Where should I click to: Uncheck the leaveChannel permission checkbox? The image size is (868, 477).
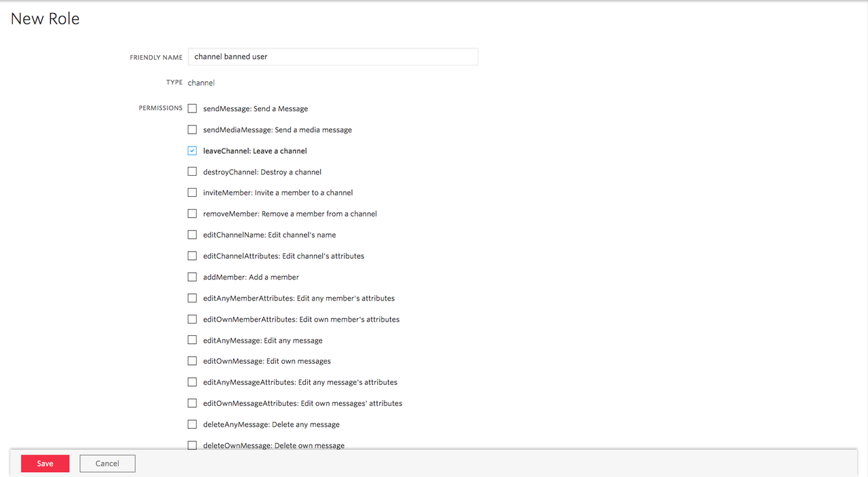(193, 151)
